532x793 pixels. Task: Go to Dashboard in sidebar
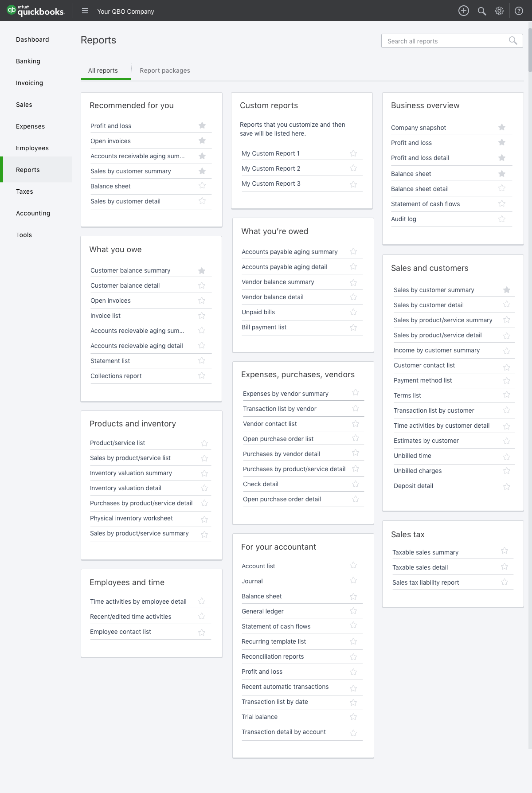pos(32,39)
